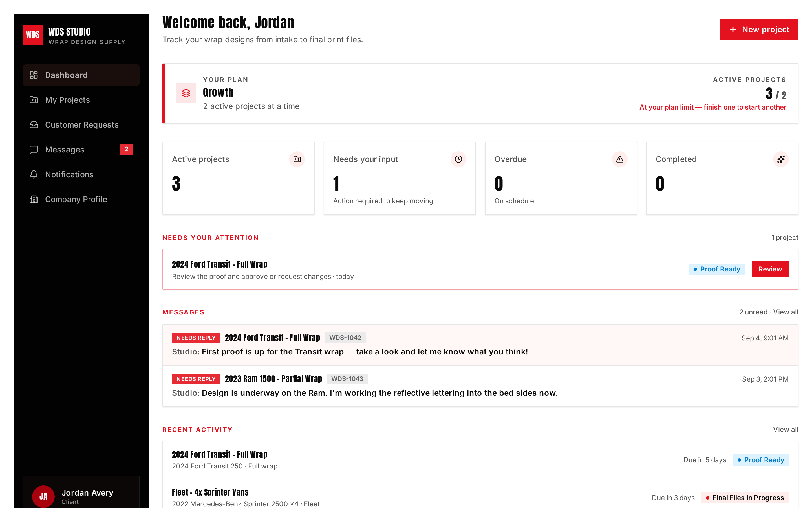
Task: Go to My Projects
Action: [x=81, y=100]
